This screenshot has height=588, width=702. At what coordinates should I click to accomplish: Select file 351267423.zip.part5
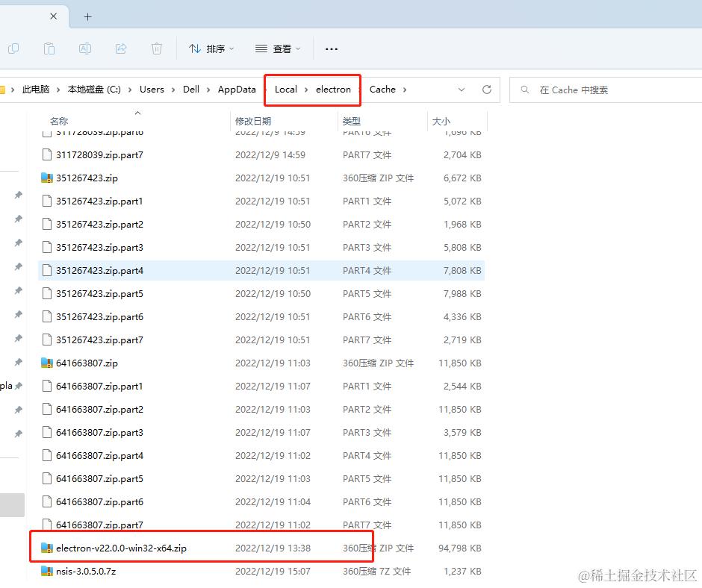(x=261, y=293)
